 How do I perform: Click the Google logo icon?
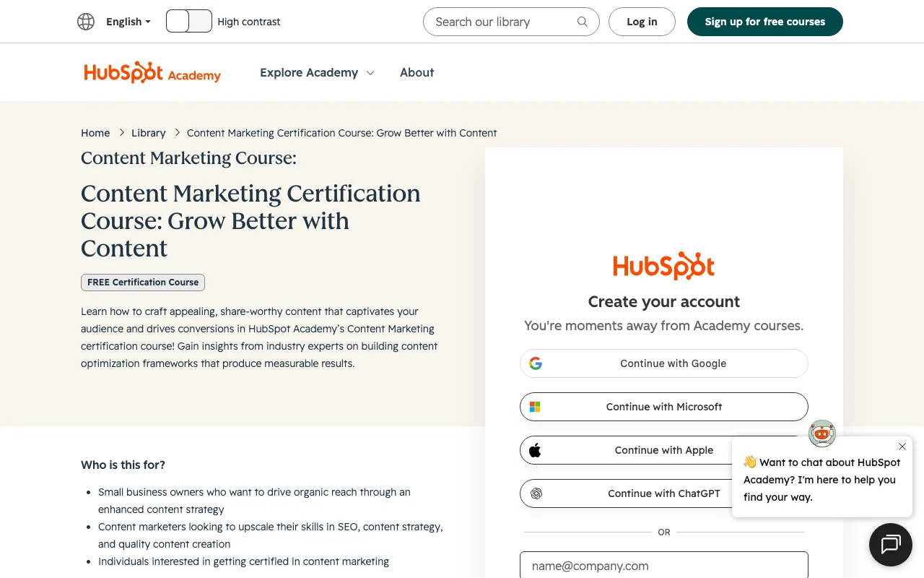click(536, 363)
